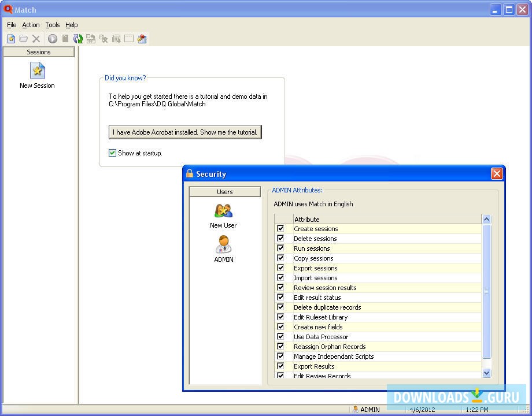Uncheck Export sessions attribute
The width and height of the screenshot is (532, 416).
(280, 268)
